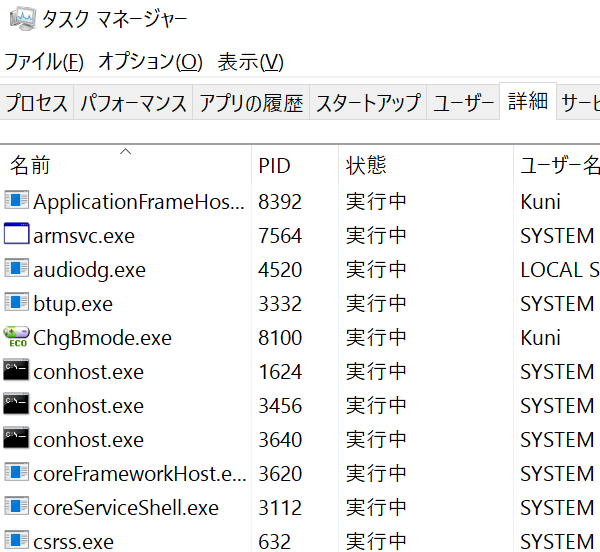
Task: Select the ChgBmode.exe process name
Action: (x=103, y=338)
